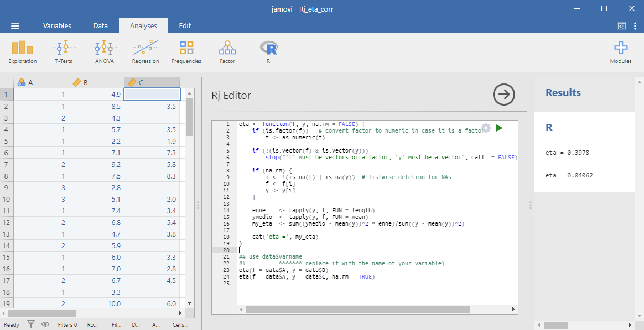Click the divider handle between data and editor
The height and width of the screenshot is (330, 644).
pyautogui.click(x=198, y=205)
